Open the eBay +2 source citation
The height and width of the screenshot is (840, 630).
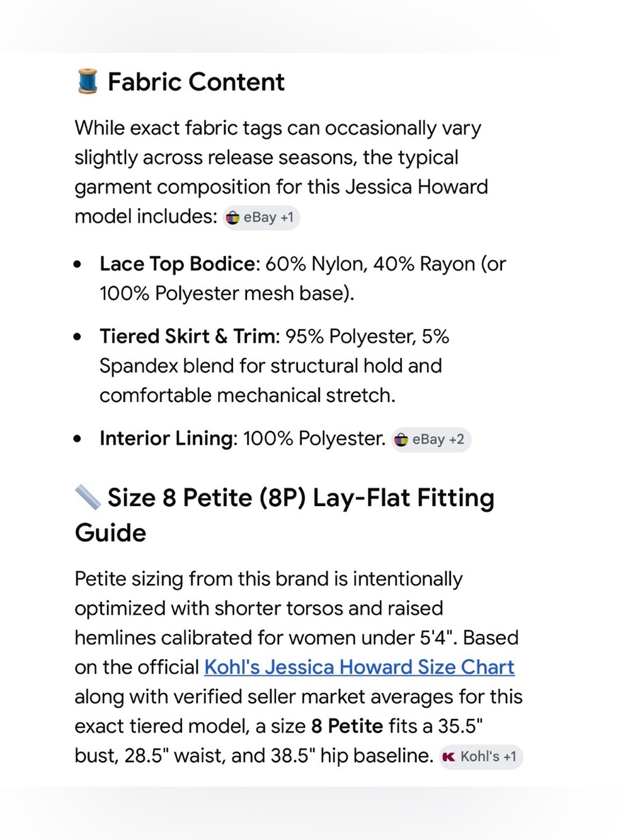tap(431, 439)
